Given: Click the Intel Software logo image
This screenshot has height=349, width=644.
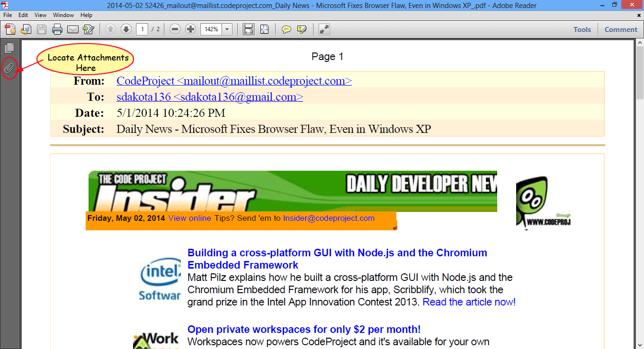Looking at the screenshot, I should 160,279.
